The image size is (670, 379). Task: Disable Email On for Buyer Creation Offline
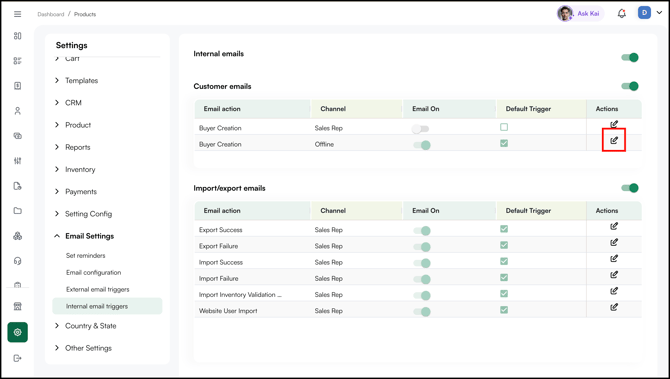click(422, 145)
